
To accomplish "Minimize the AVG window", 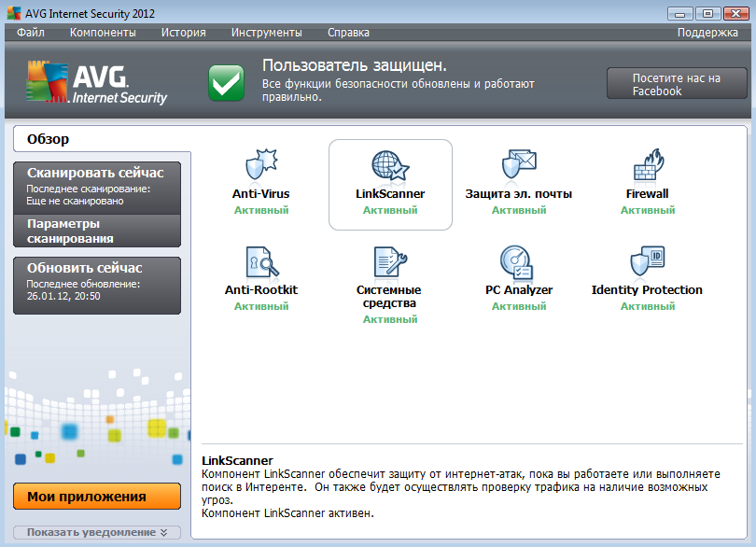I will 679,13.
